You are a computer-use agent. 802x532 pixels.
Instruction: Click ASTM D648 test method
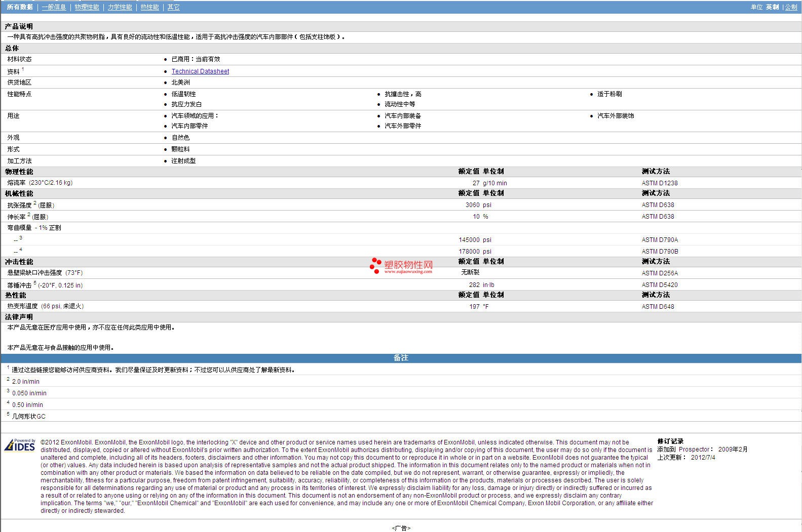coord(658,307)
